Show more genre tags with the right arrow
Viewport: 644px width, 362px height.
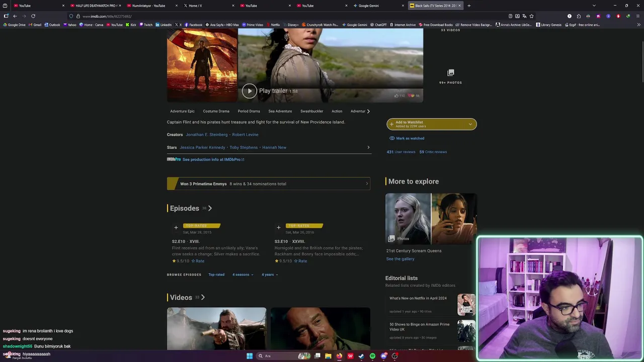tap(368, 111)
